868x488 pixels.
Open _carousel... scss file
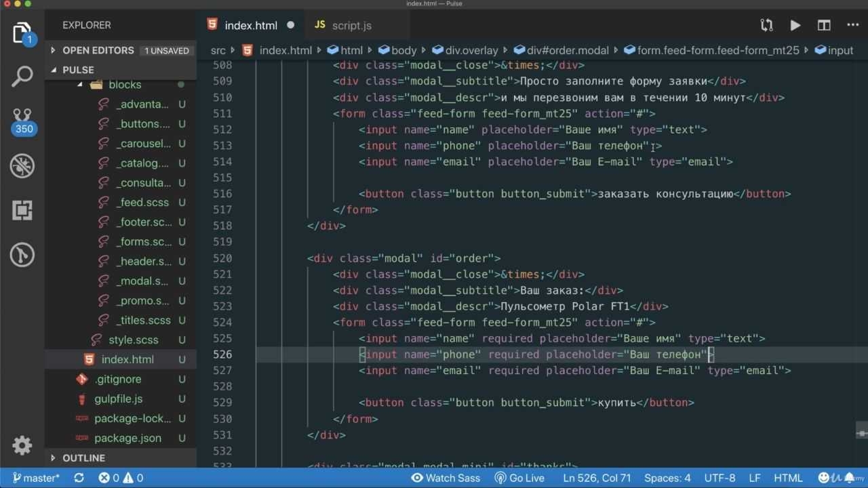pos(143,144)
